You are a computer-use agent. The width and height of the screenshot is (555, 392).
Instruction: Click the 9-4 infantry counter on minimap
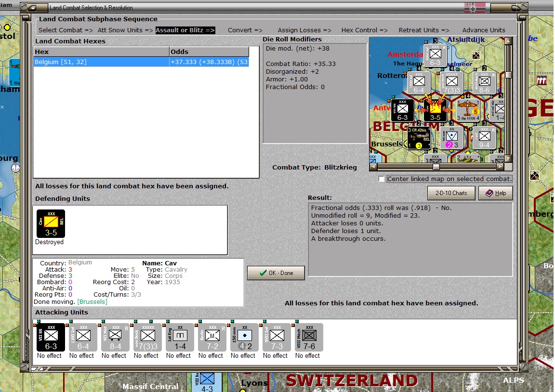(484, 138)
